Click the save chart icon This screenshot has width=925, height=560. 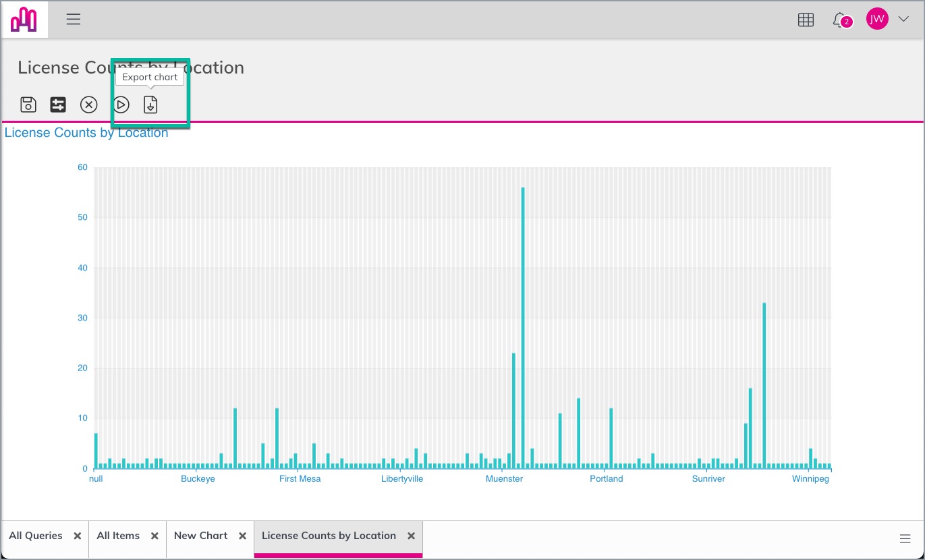tap(28, 105)
